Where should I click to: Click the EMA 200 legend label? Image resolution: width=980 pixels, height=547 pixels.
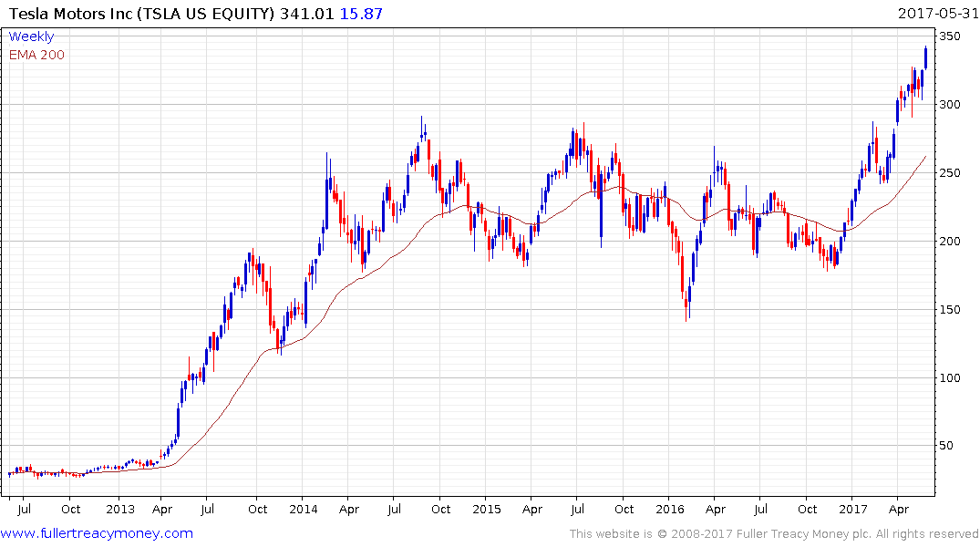point(36,55)
